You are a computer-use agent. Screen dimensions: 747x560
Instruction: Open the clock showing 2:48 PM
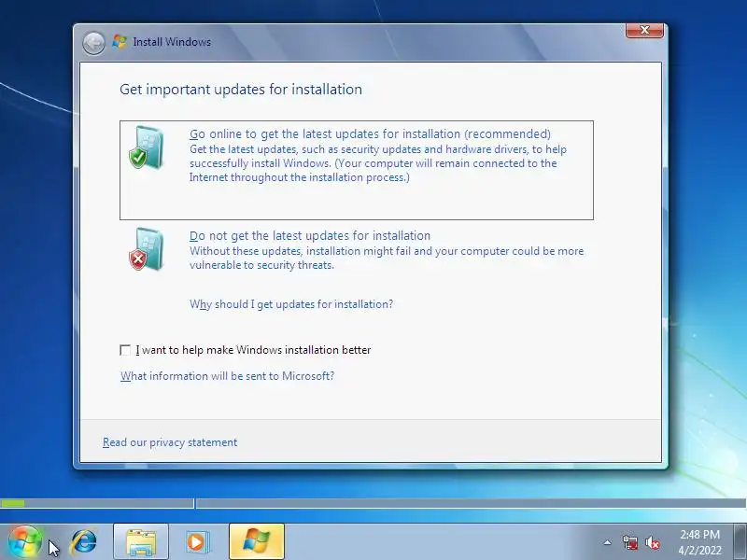699,542
